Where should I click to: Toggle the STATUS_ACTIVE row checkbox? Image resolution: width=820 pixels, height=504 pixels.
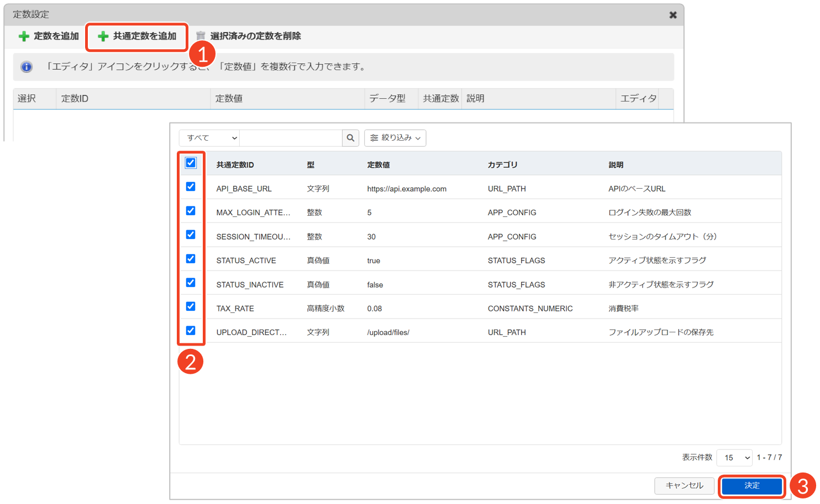[191, 259]
